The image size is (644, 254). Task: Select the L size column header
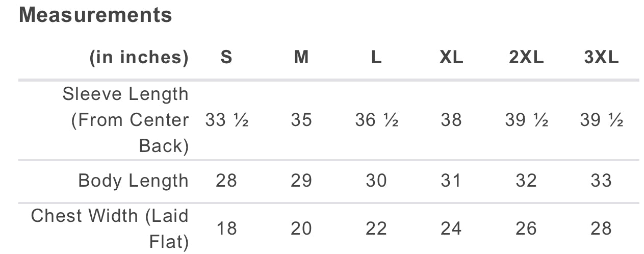click(376, 58)
